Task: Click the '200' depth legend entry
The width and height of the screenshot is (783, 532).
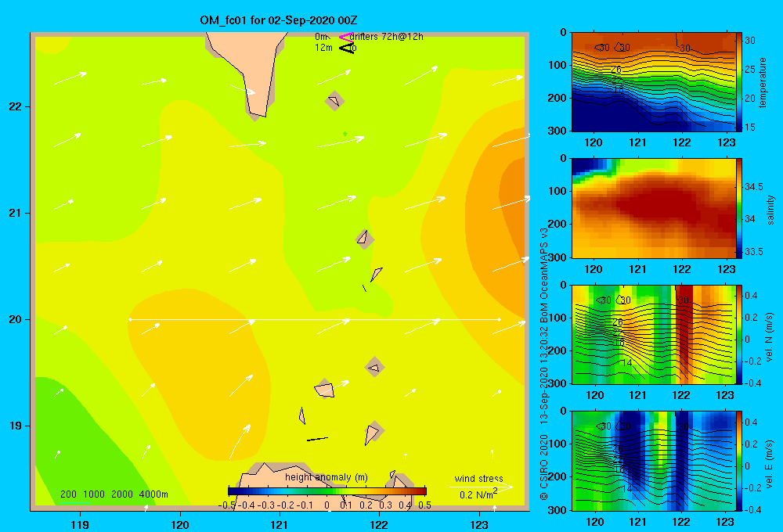Action: 68,494
